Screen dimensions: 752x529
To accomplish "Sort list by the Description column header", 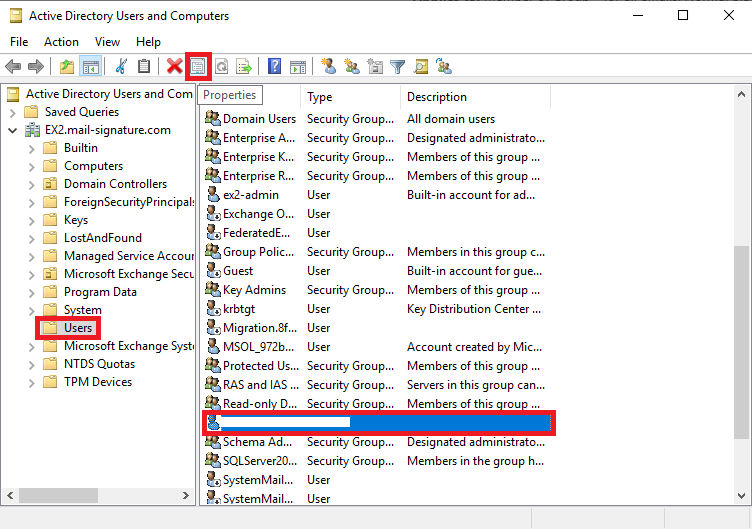I will coord(470,97).
